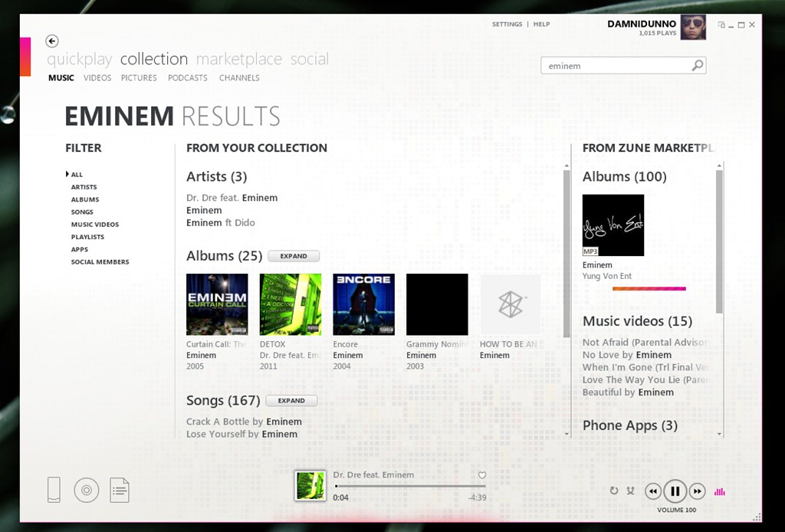
Task: Toggle shuffle mode
Action: coord(630,491)
